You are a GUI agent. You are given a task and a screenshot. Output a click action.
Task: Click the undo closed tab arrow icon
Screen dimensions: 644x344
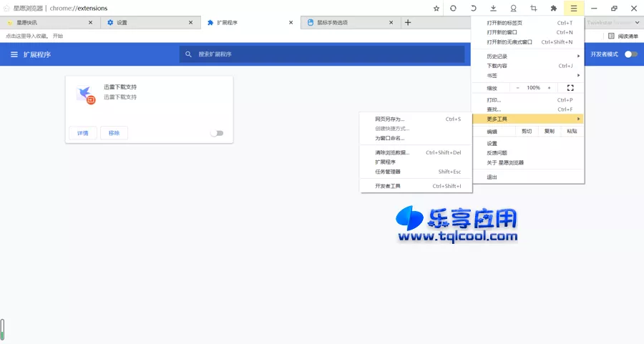point(473,8)
